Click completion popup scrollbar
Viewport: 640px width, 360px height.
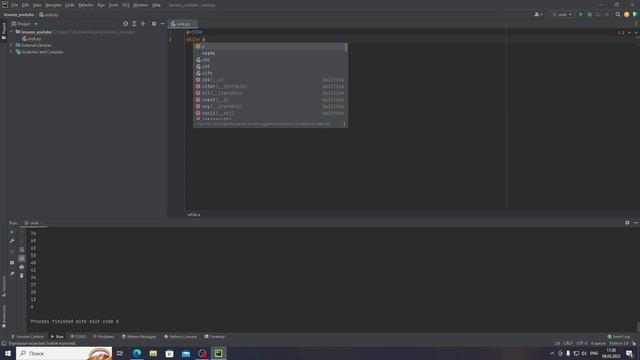pyautogui.click(x=346, y=48)
